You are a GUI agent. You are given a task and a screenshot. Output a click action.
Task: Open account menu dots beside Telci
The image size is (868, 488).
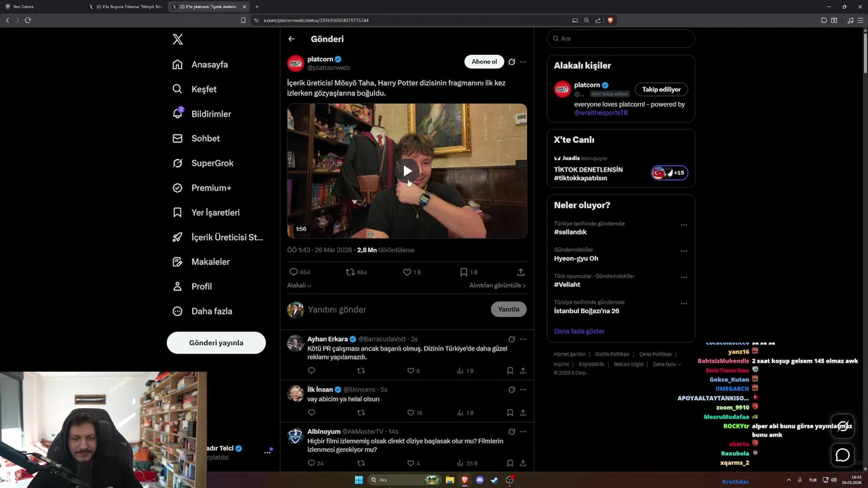(267, 453)
